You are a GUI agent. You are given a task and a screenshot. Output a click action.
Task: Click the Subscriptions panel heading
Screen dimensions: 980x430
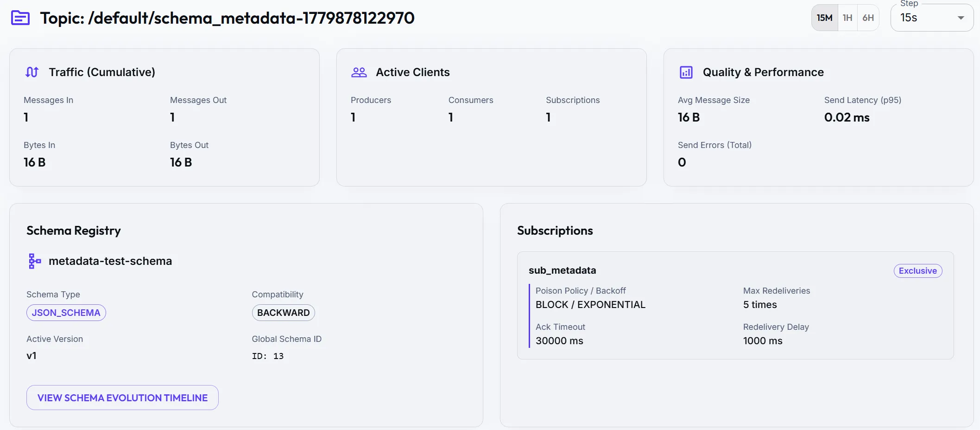(555, 231)
